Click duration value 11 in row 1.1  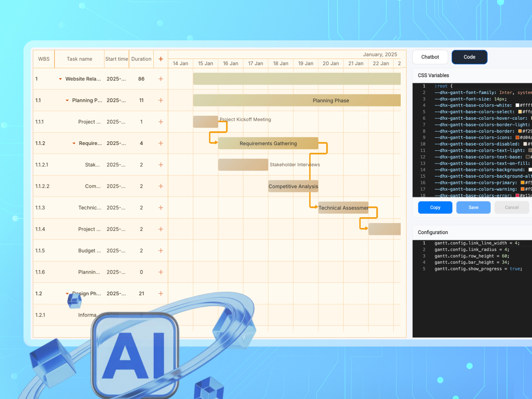coord(141,100)
